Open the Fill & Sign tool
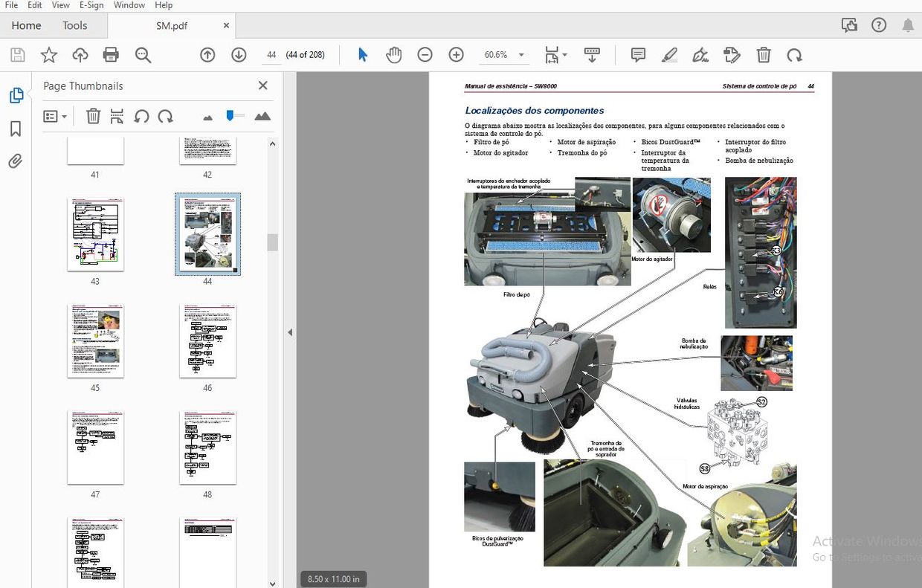Image resolution: width=922 pixels, height=588 pixels. coord(732,54)
